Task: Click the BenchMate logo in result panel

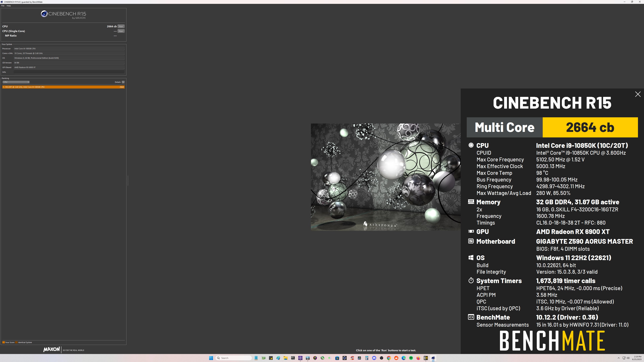Action: 552,341
